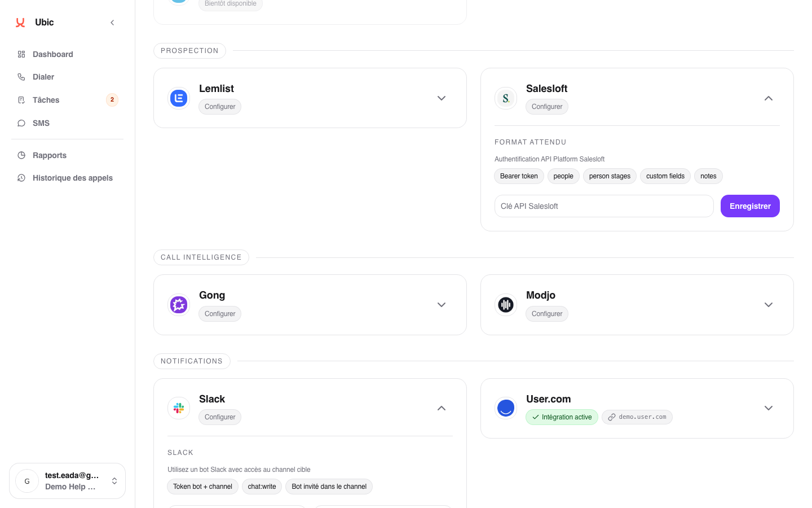The width and height of the screenshot is (812, 508).
Task: Click the SMS speech bubble icon
Action: tap(21, 123)
